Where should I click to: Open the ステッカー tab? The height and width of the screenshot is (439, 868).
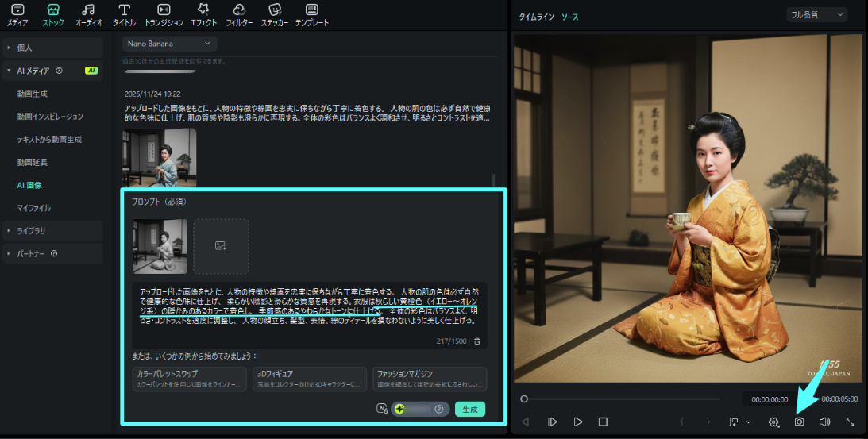coord(275,15)
